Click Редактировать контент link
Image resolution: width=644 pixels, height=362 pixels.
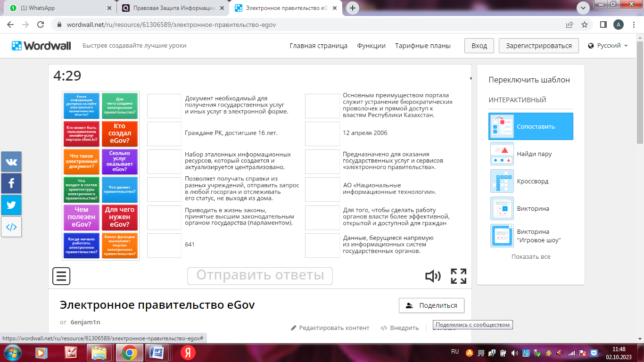tap(330, 328)
